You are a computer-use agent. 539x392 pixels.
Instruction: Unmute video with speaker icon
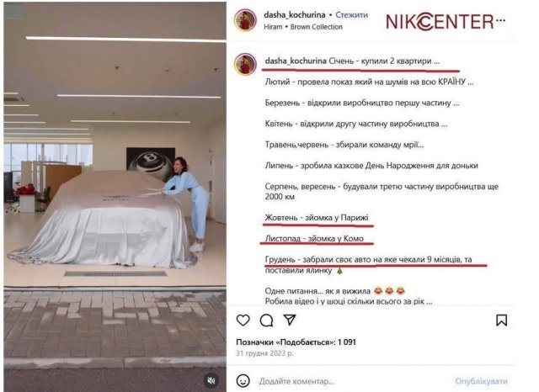[x=211, y=380]
